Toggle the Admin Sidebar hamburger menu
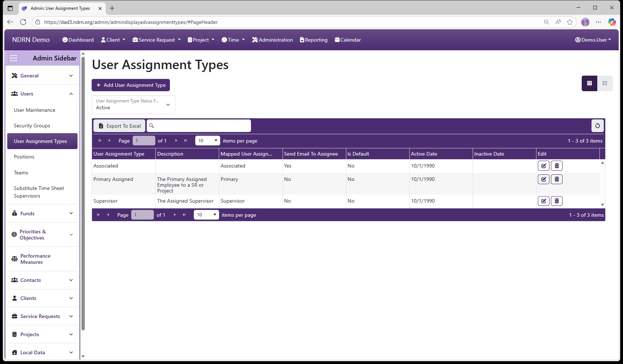Viewport: 623px width, 364px height. [x=13, y=58]
